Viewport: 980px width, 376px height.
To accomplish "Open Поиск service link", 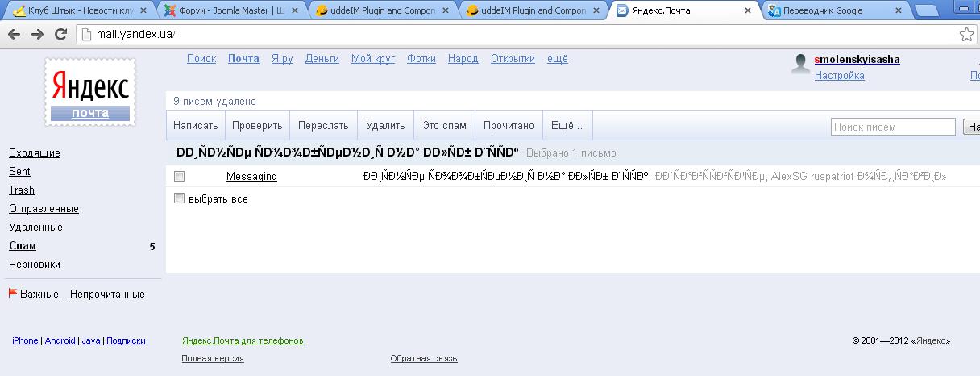I will coord(201,59).
